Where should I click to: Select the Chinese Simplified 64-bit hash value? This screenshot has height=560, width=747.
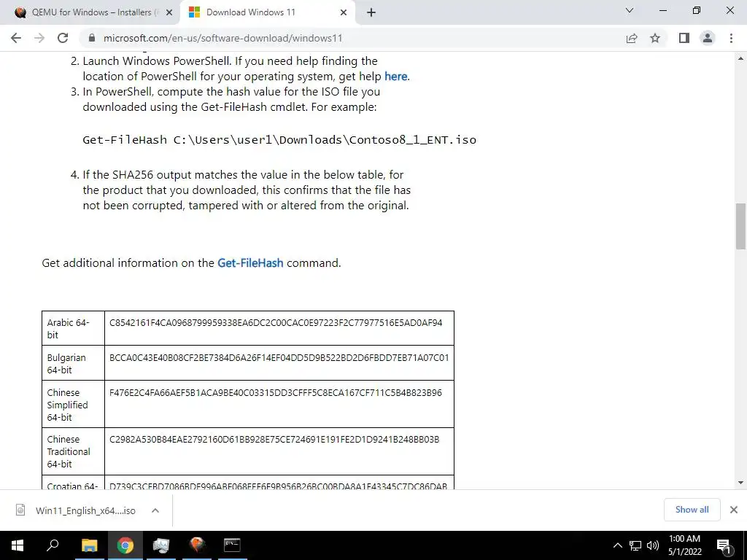coord(275,392)
